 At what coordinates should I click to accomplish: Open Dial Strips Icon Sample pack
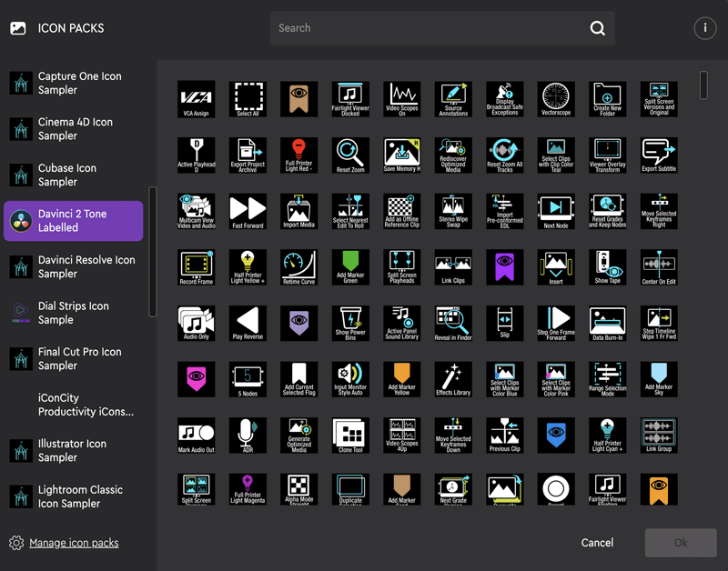[x=74, y=313]
